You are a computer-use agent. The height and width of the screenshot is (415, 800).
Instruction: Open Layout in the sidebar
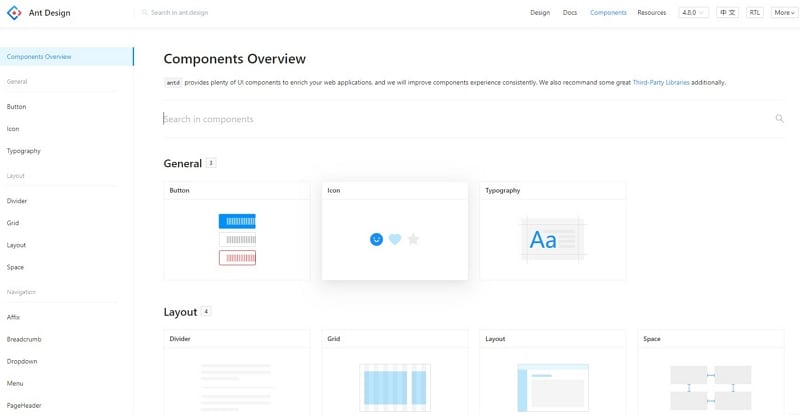click(x=16, y=245)
